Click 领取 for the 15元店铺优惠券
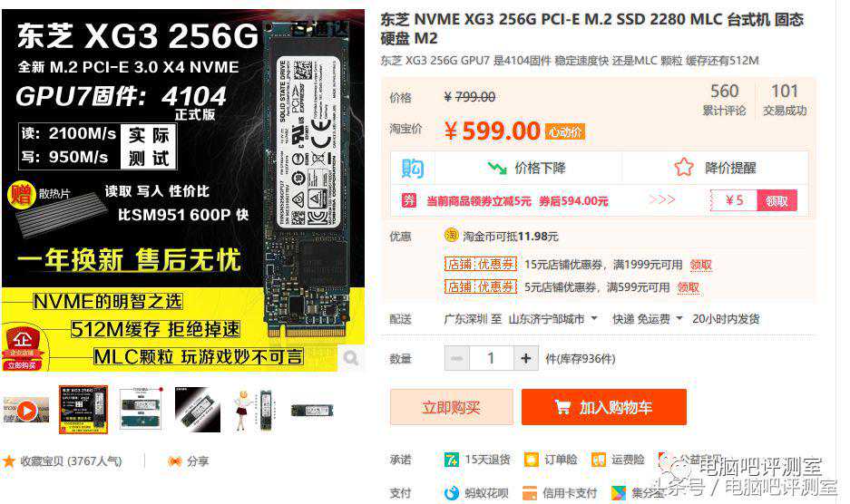850x504 pixels. [700, 265]
